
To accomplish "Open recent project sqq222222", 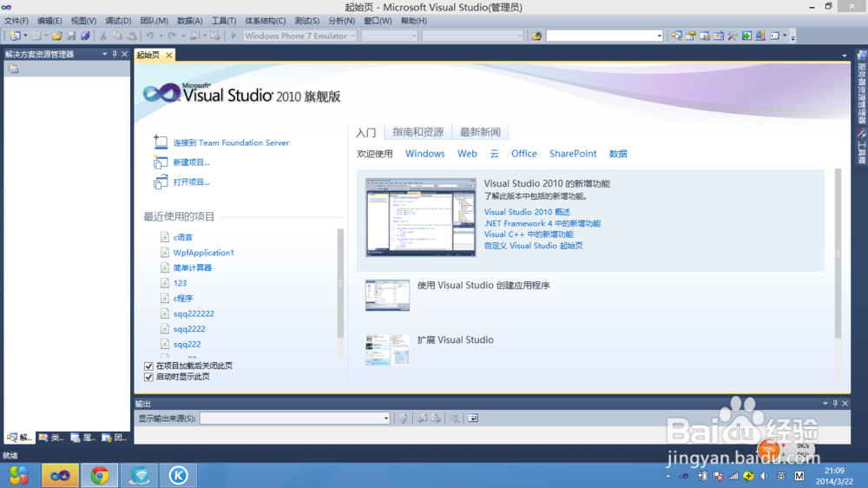I will (194, 313).
